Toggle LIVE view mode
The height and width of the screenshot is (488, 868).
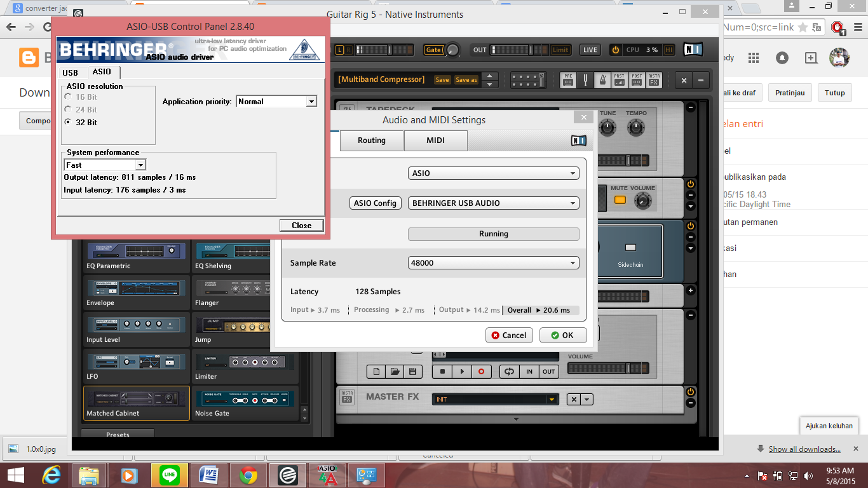click(590, 50)
